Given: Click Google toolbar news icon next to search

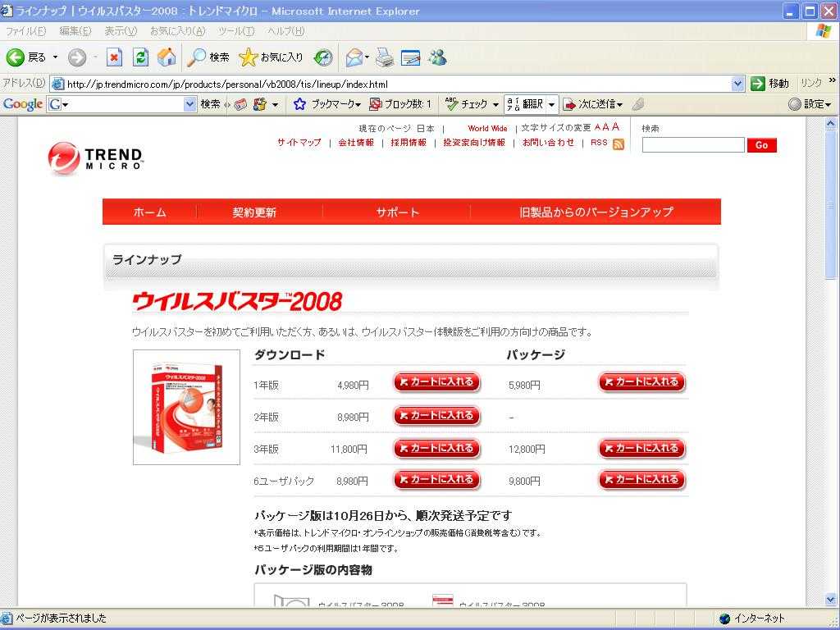Looking at the screenshot, I should click(x=240, y=104).
